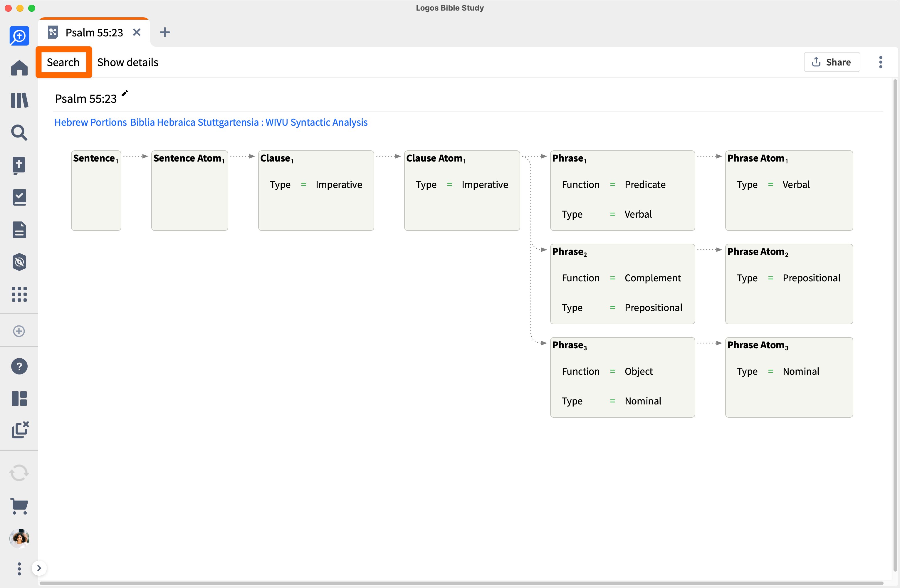Select the Sentence 1 node
Screen dimensions: 900x588
point(96,191)
